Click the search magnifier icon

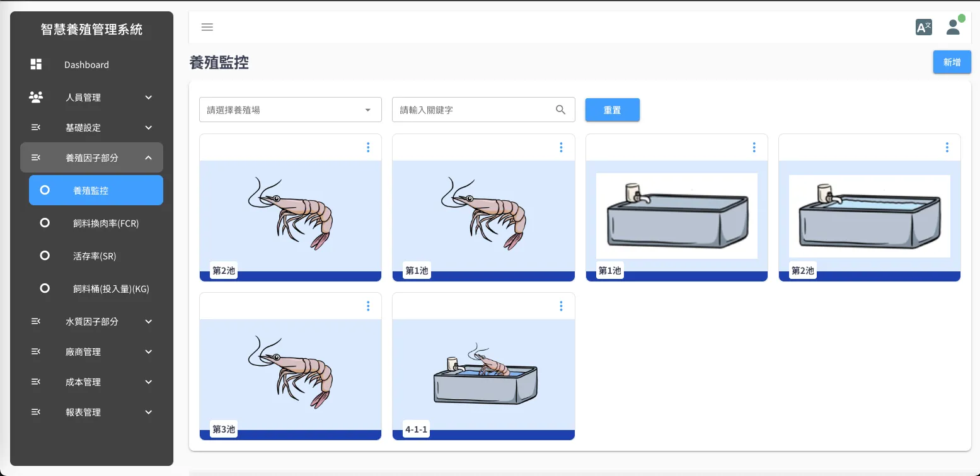pyautogui.click(x=560, y=110)
